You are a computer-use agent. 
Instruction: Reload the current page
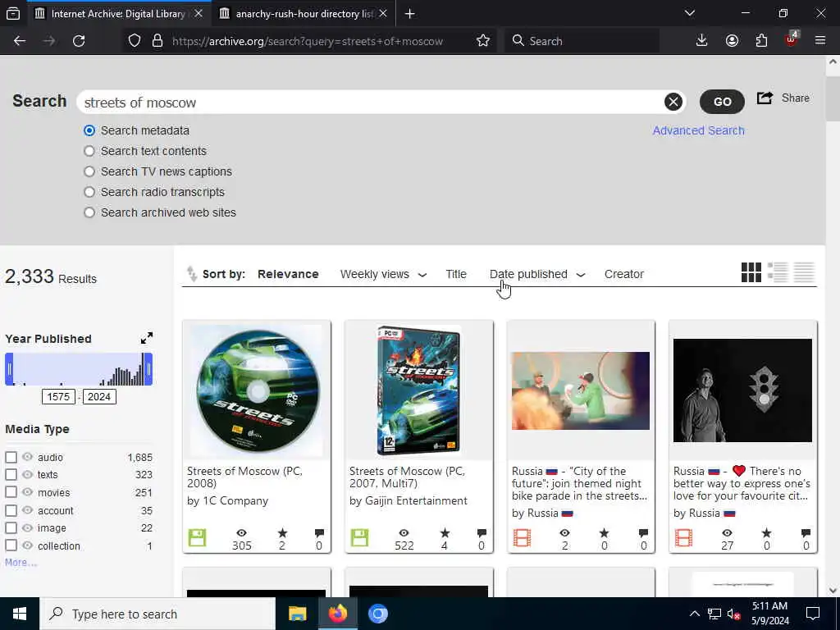coord(79,41)
